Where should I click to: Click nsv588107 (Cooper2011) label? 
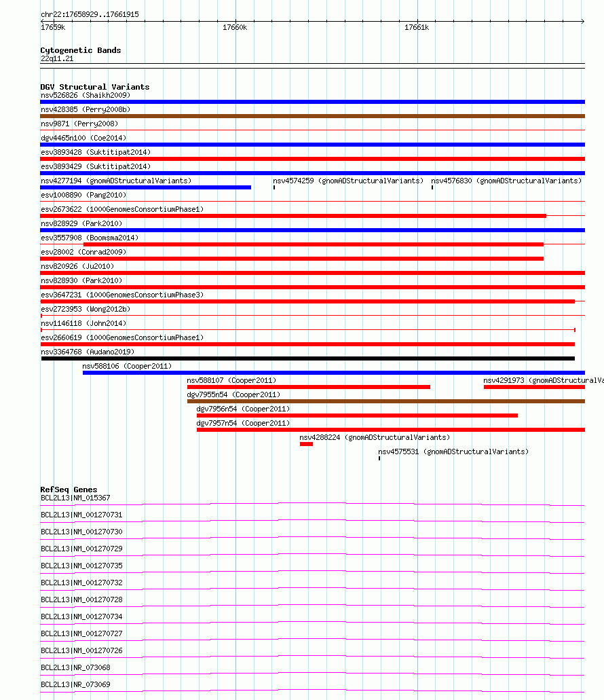click(231, 381)
